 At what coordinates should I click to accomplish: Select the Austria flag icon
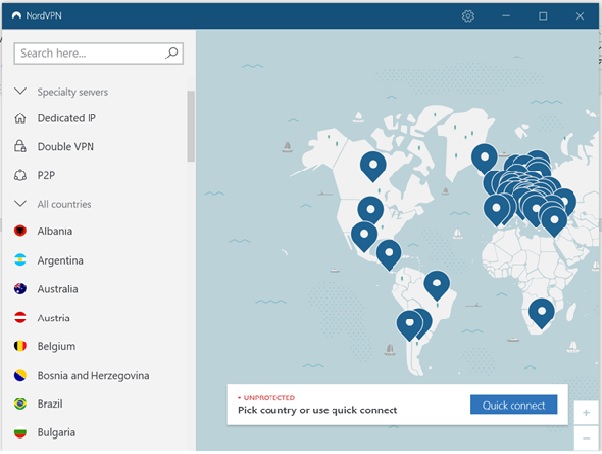20,318
